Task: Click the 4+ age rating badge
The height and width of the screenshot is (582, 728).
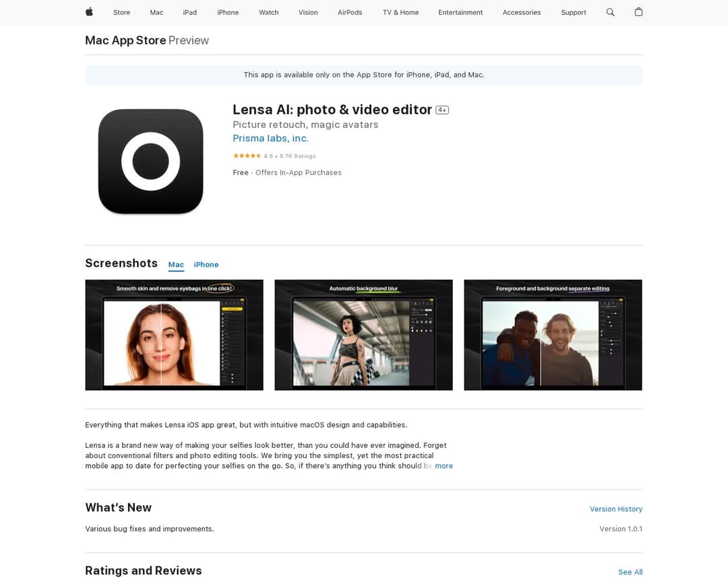Action: (442, 109)
